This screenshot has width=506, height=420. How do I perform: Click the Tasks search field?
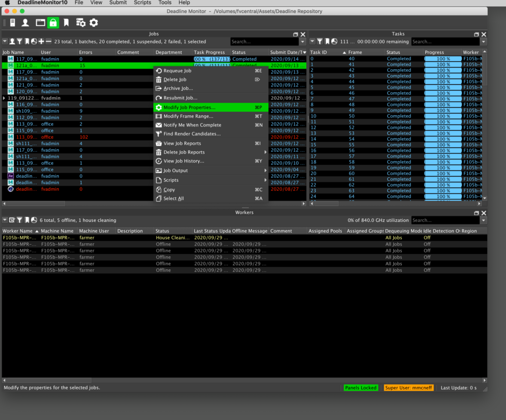(x=446, y=42)
